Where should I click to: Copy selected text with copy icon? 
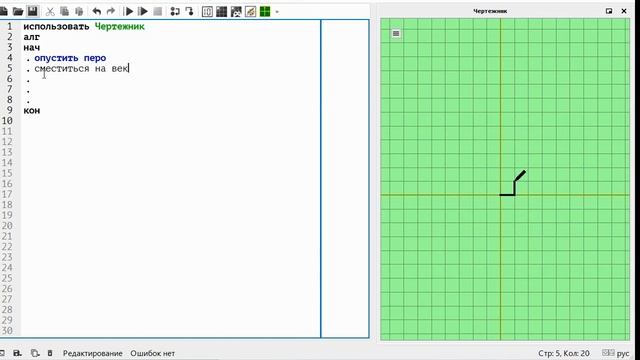point(64,11)
